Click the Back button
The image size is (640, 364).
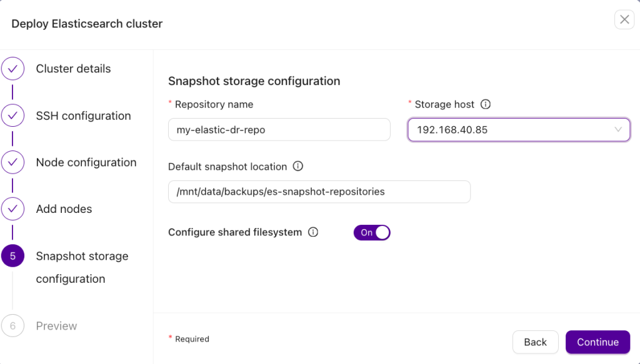point(535,342)
